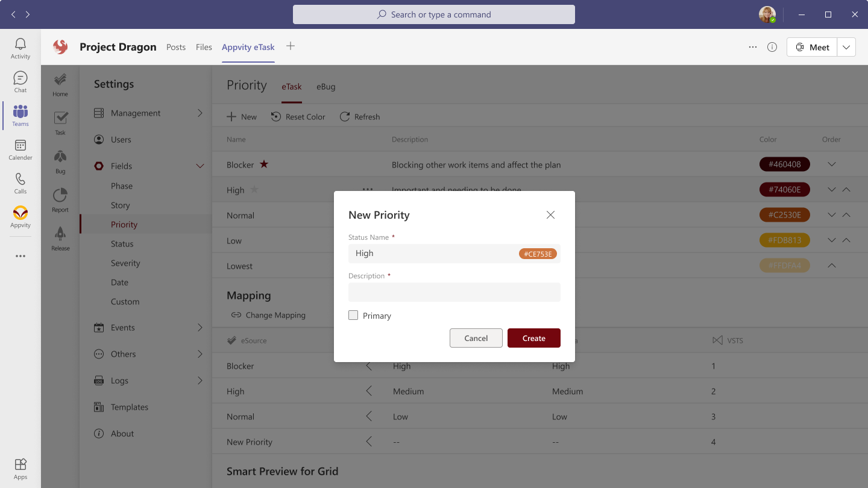Viewport: 868px width, 488px height.
Task: Open the Posts tab of Project Dragon
Action: [x=176, y=47]
